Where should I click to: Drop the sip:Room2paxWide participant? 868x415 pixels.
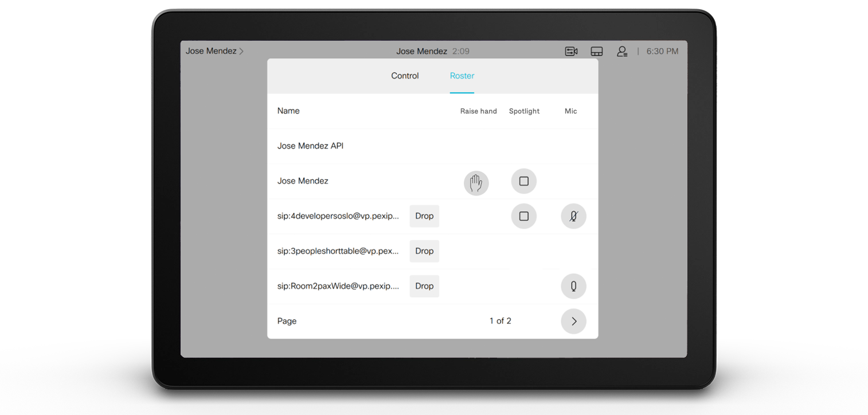(x=424, y=286)
